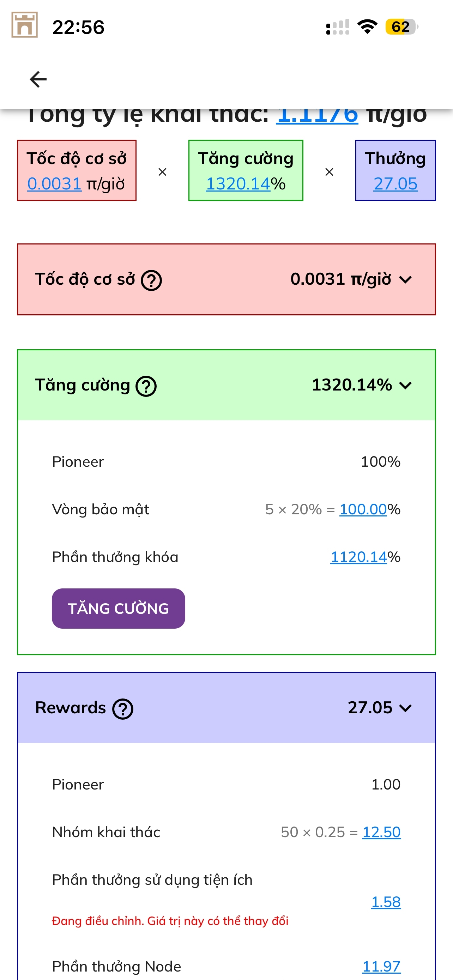This screenshot has width=453, height=980.
Task: Expand the Tốc độ cơ sở chevron
Action: tap(406, 280)
